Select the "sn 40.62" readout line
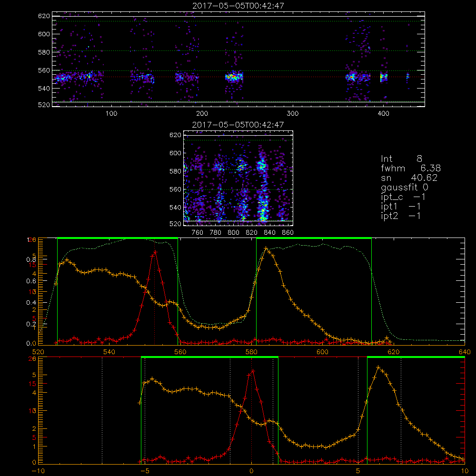 409,178
